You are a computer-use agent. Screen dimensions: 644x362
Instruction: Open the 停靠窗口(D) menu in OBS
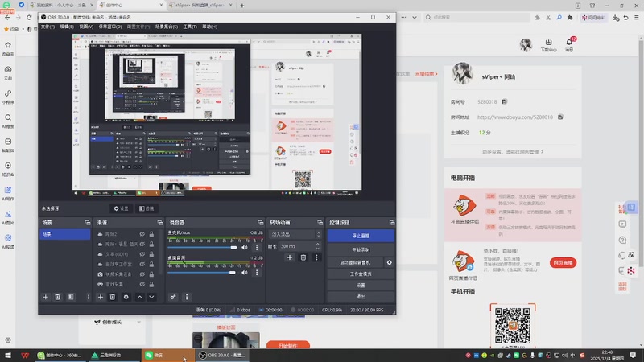(x=110, y=27)
